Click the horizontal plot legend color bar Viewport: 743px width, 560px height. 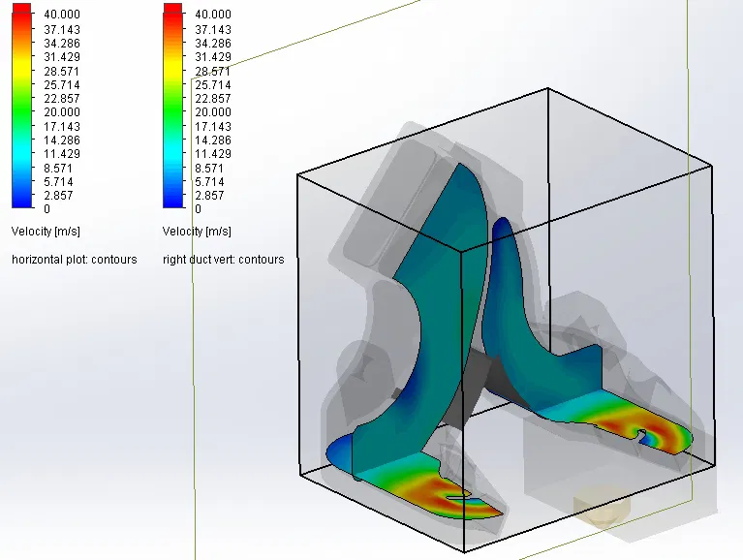(x=21, y=106)
